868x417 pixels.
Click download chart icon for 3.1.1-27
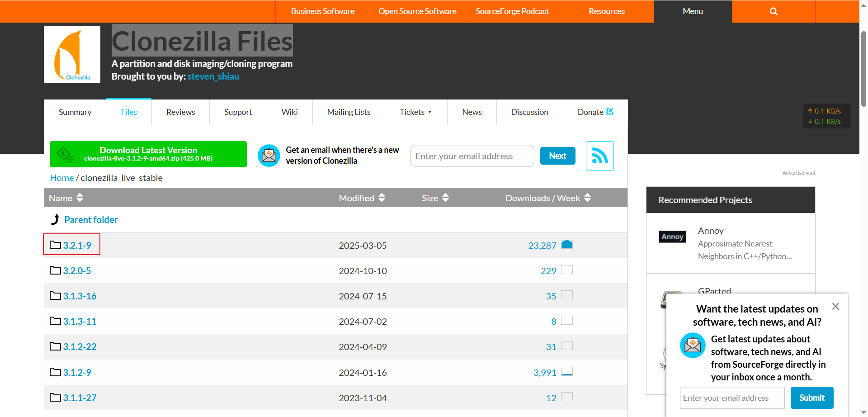point(567,397)
